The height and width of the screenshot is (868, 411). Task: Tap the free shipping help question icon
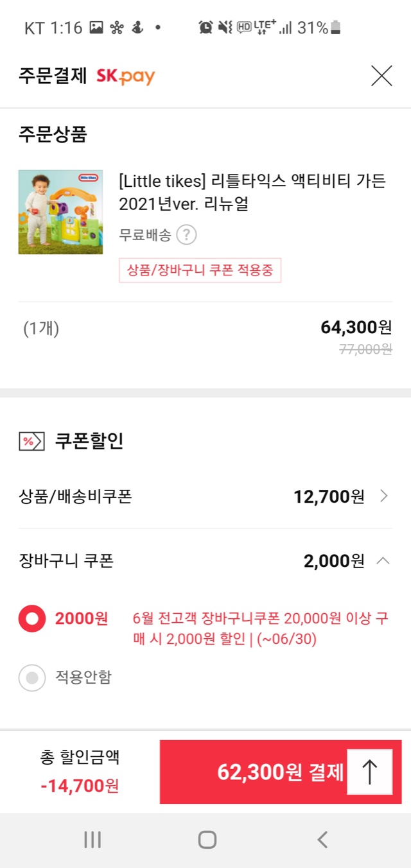[x=186, y=235]
